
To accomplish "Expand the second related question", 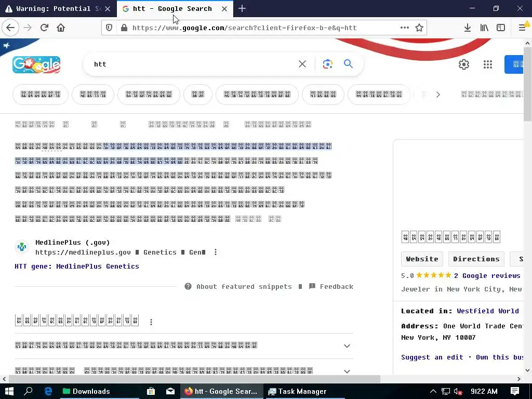I will point(347,371).
